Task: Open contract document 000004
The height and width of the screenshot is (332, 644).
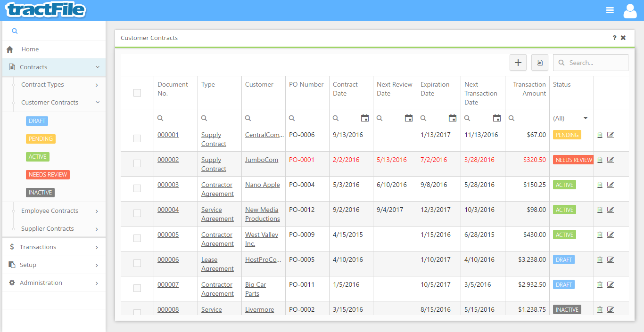Action: 168,210
